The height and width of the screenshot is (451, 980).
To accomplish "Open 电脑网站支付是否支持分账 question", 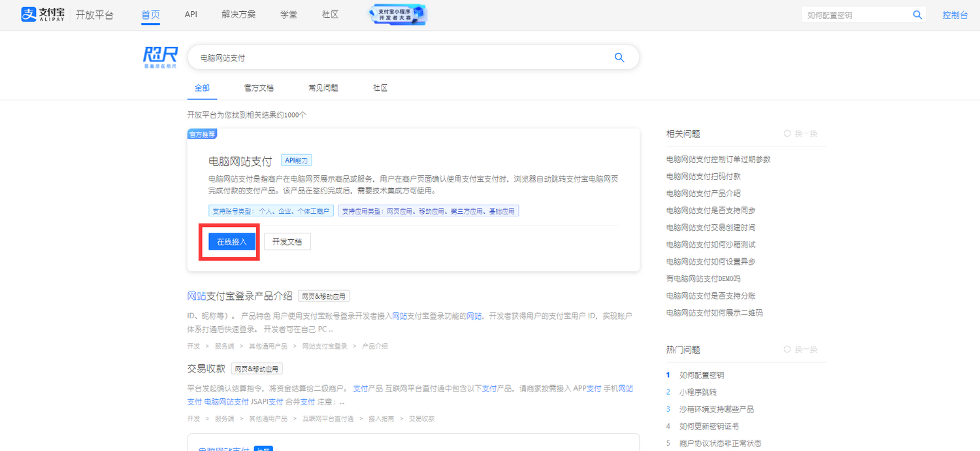I will 711,295.
